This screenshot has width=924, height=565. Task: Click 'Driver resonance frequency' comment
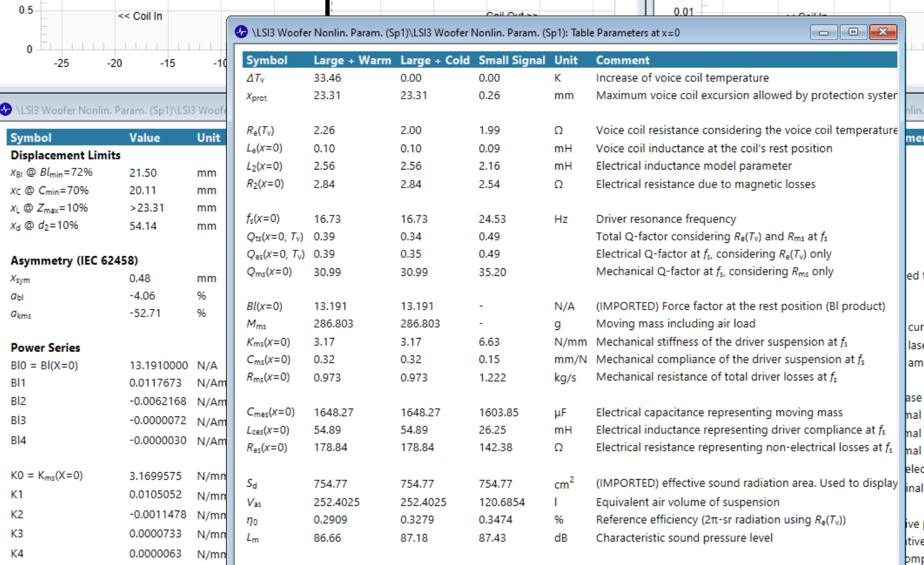click(666, 219)
